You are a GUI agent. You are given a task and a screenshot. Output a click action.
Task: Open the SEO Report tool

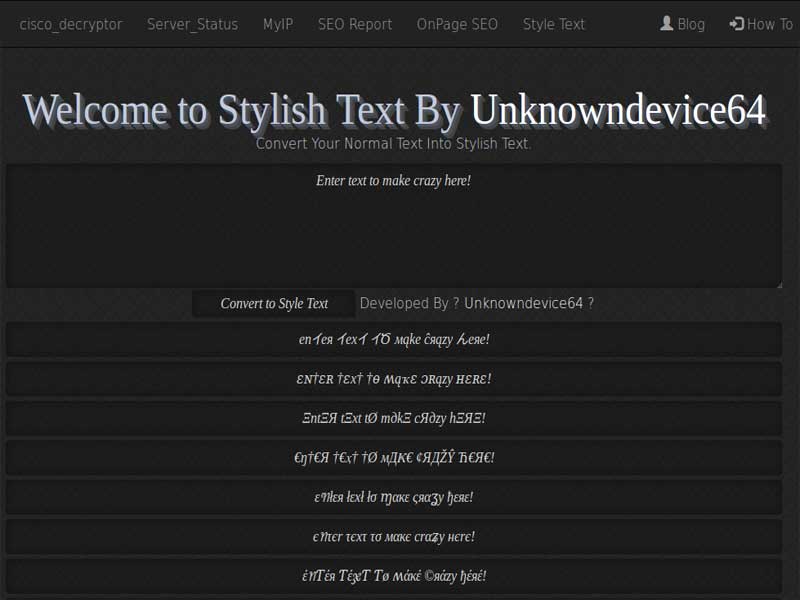354,24
